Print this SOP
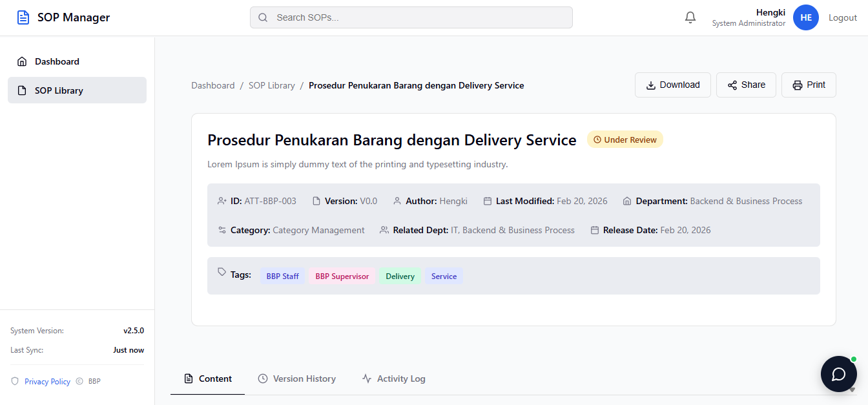 coord(809,85)
